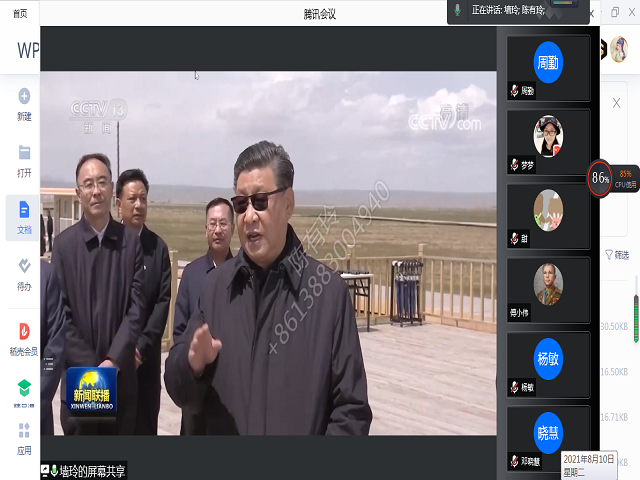Click the green layered icon above 应用
The height and width of the screenshot is (480, 640).
[x=23, y=387]
